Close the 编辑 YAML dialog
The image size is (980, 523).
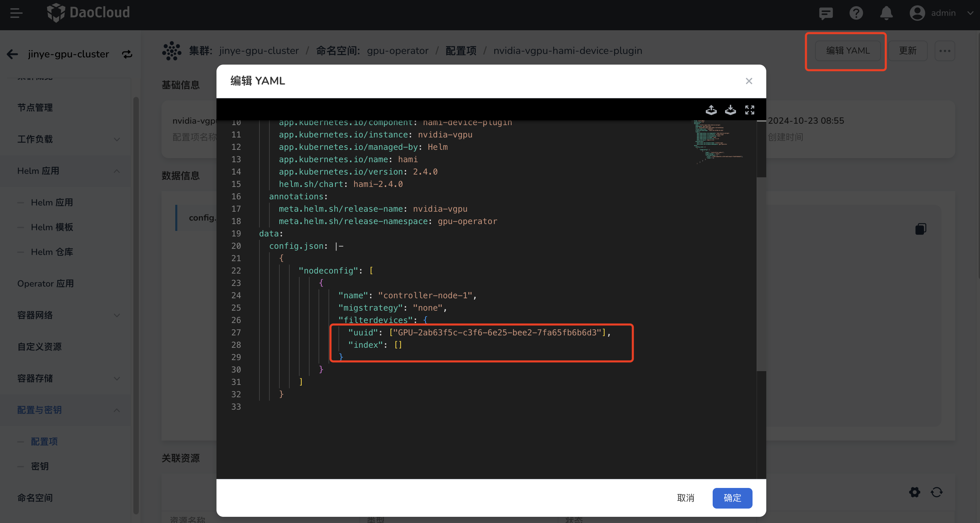pos(749,81)
